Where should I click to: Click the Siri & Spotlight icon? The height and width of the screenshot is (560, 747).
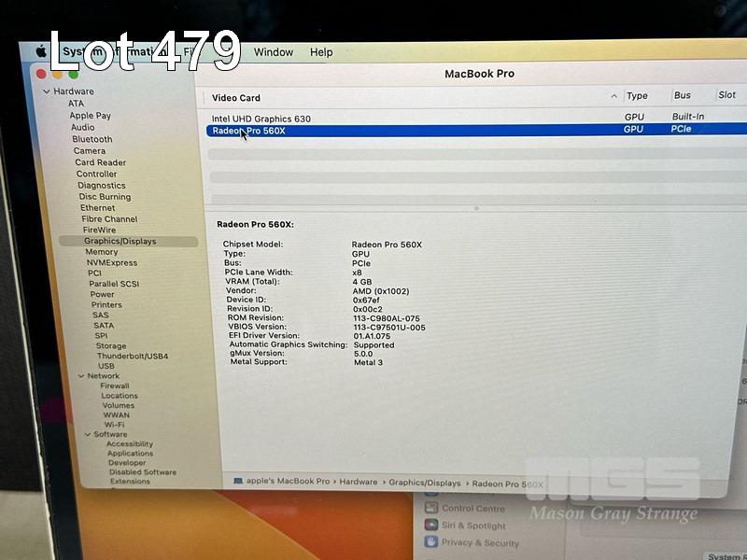pyautogui.click(x=431, y=525)
